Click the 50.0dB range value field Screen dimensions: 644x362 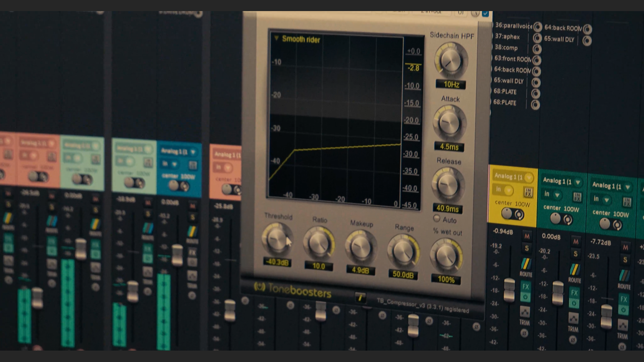click(403, 275)
